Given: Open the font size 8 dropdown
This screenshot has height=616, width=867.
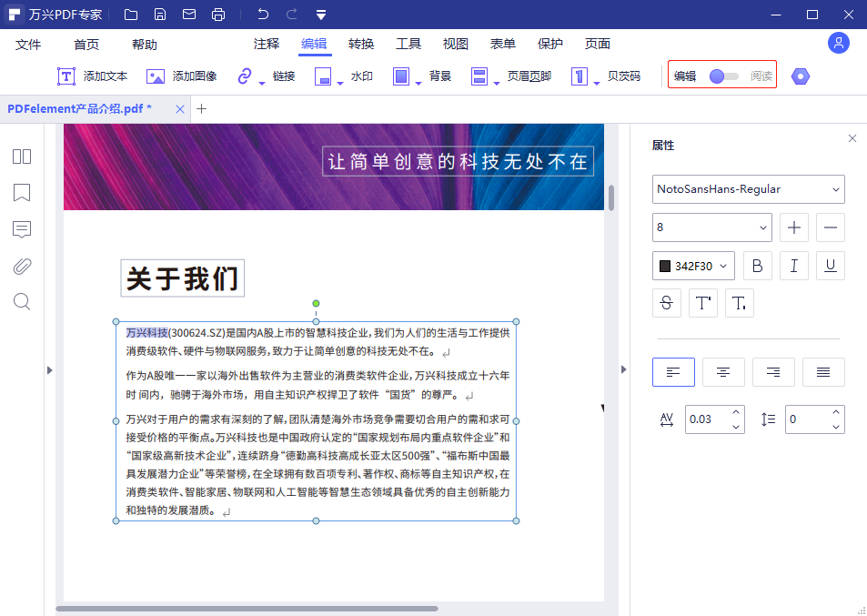Looking at the screenshot, I should (711, 227).
